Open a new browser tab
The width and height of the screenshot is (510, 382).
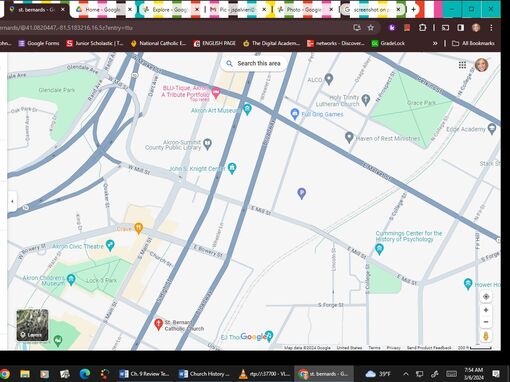click(413, 10)
